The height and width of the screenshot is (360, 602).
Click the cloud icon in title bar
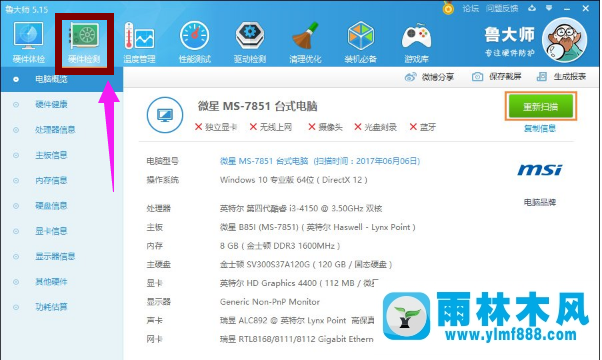tap(532, 8)
